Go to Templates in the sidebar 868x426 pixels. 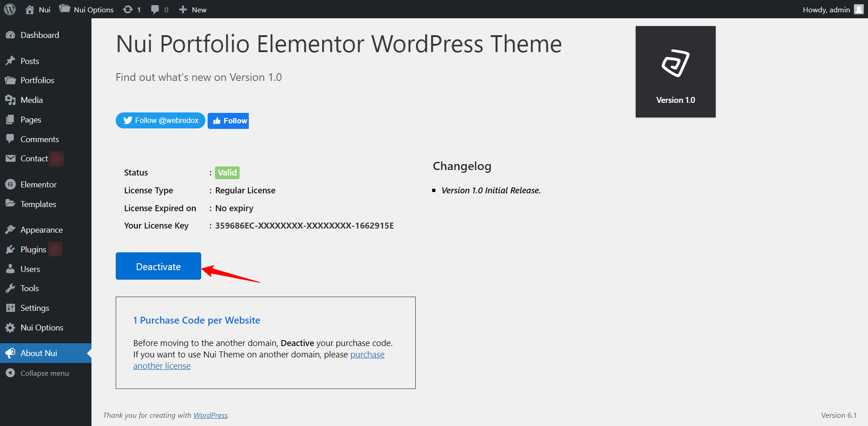[x=38, y=204]
